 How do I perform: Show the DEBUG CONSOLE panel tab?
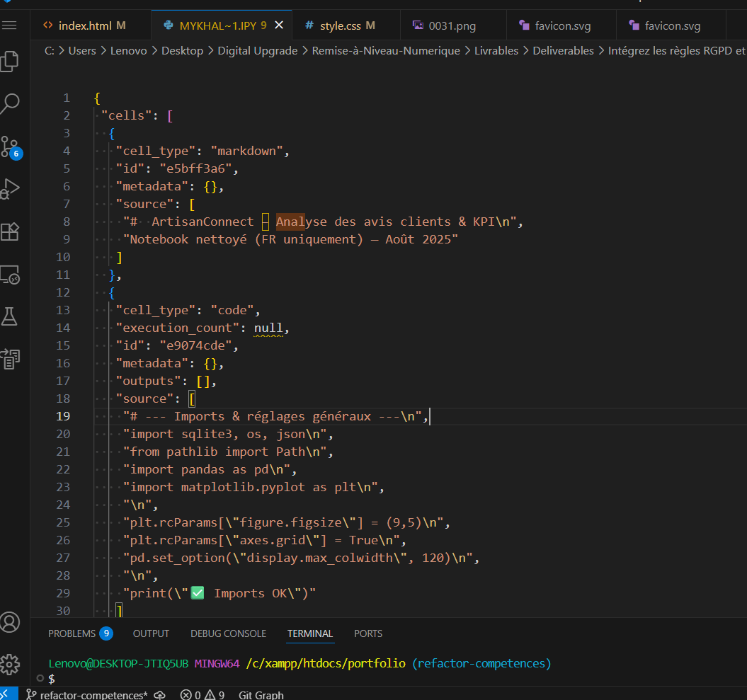click(228, 633)
